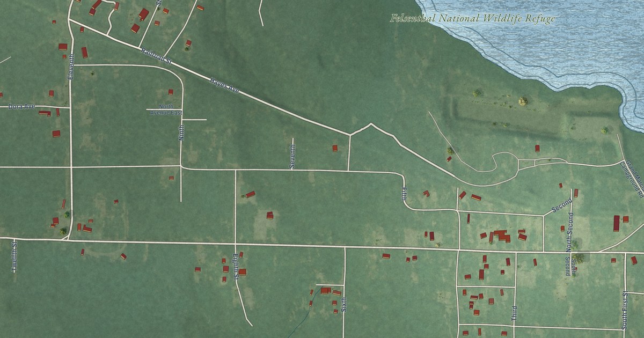This screenshot has height=338, width=644.
Task: Select the Fifth street label
Action: pyautogui.click(x=404, y=194)
